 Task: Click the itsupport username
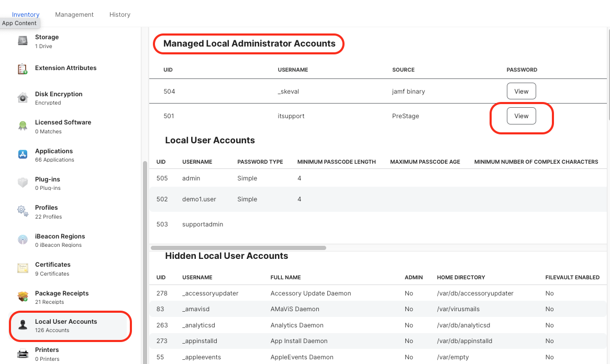tap(291, 116)
